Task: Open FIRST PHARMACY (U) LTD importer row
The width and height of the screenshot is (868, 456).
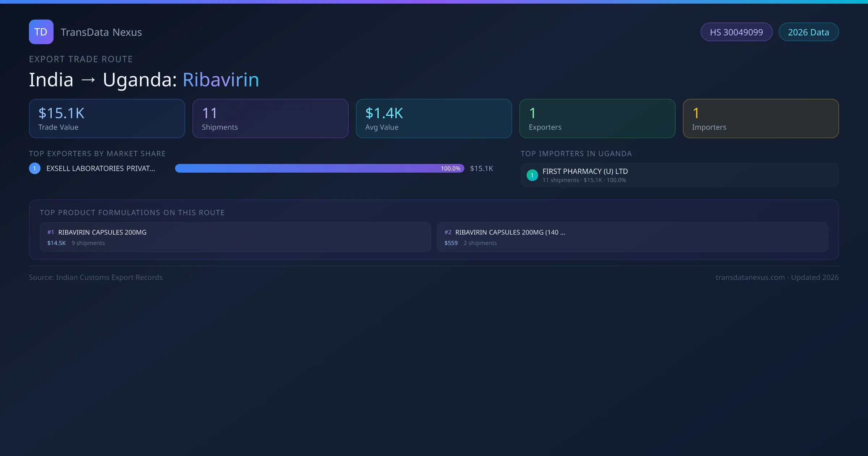Action: click(679, 175)
